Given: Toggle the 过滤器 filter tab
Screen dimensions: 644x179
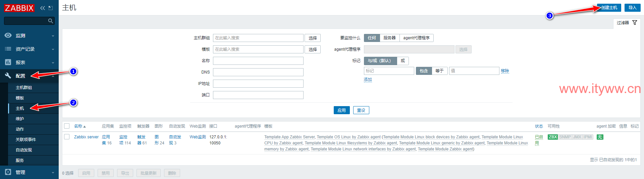Looking at the screenshot, I should [x=627, y=23].
